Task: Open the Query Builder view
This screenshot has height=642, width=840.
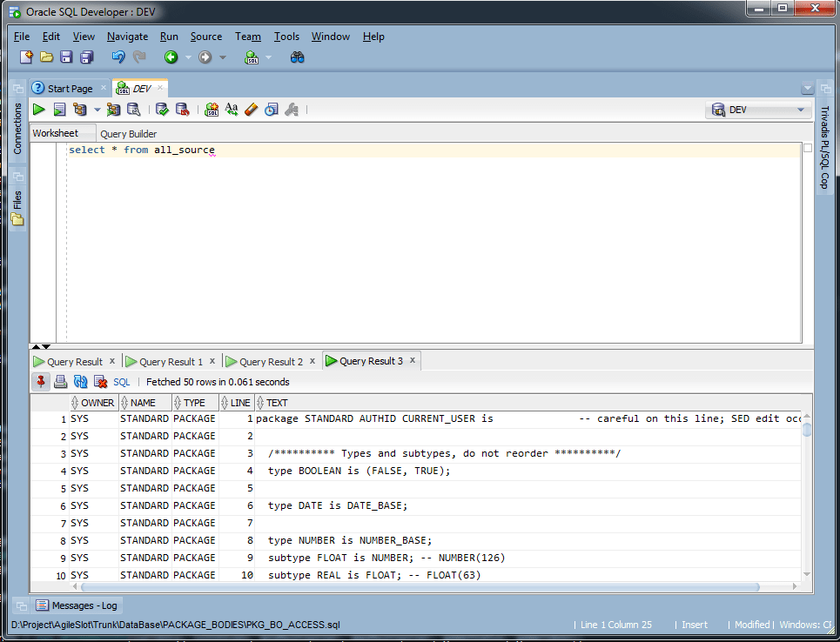Action: [x=128, y=133]
